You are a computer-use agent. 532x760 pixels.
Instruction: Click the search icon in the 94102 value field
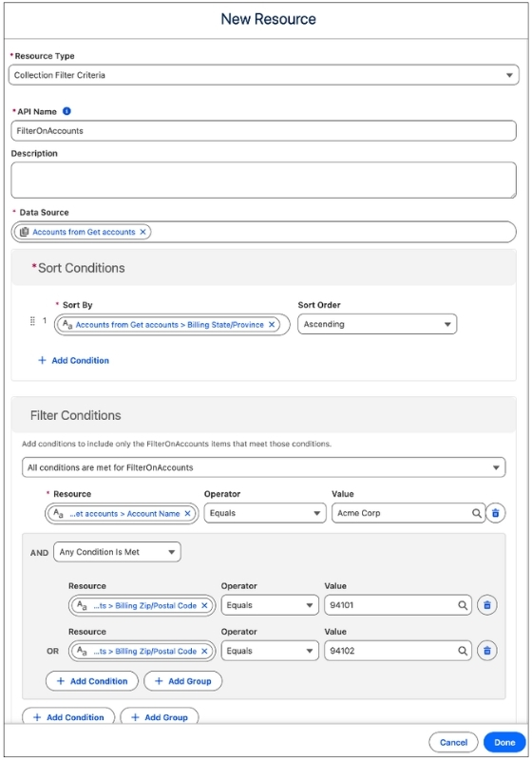point(463,651)
